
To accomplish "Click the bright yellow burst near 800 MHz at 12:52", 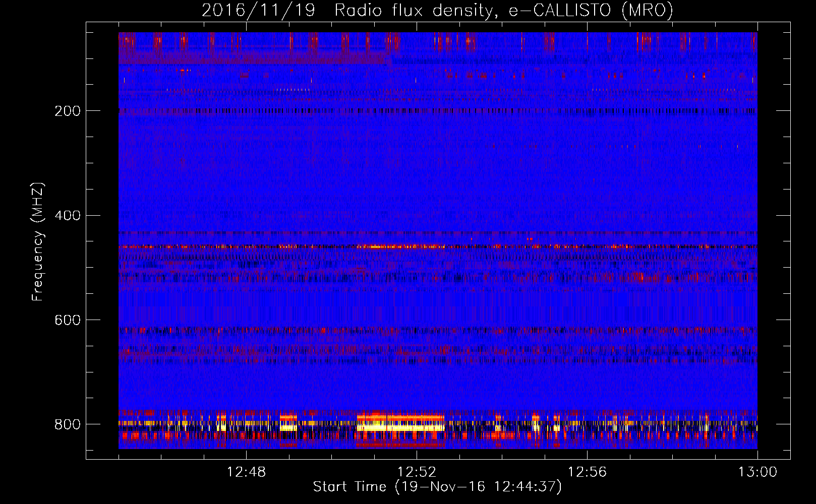I will click(401, 427).
